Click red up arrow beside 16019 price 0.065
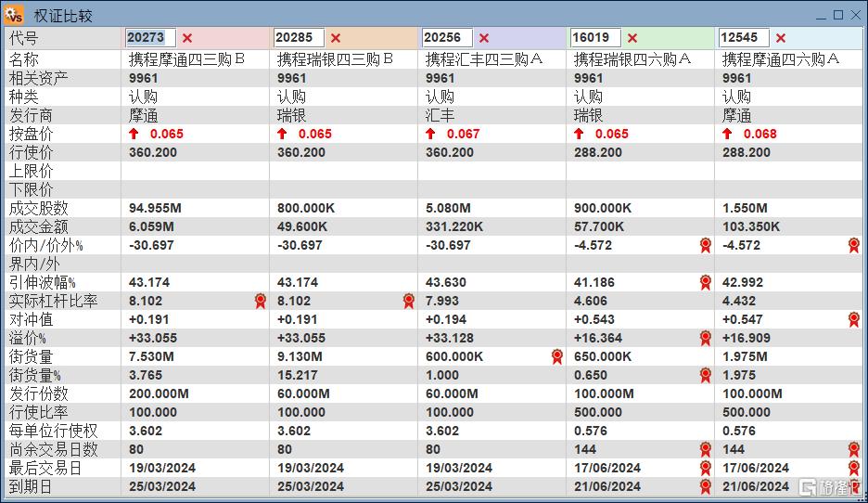This screenshot has height=503, width=868. (579, 134)
